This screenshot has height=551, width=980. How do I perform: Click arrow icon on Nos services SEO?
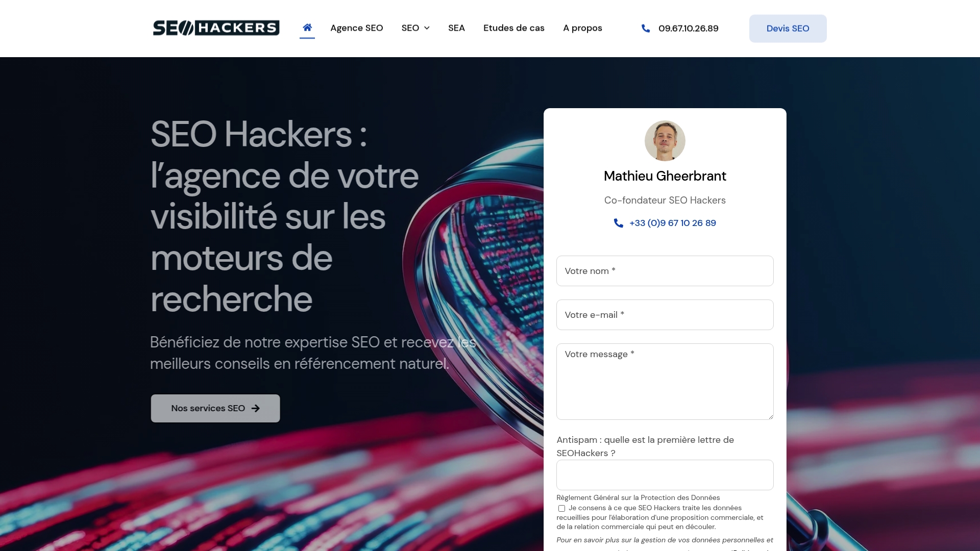coord(256,408)
